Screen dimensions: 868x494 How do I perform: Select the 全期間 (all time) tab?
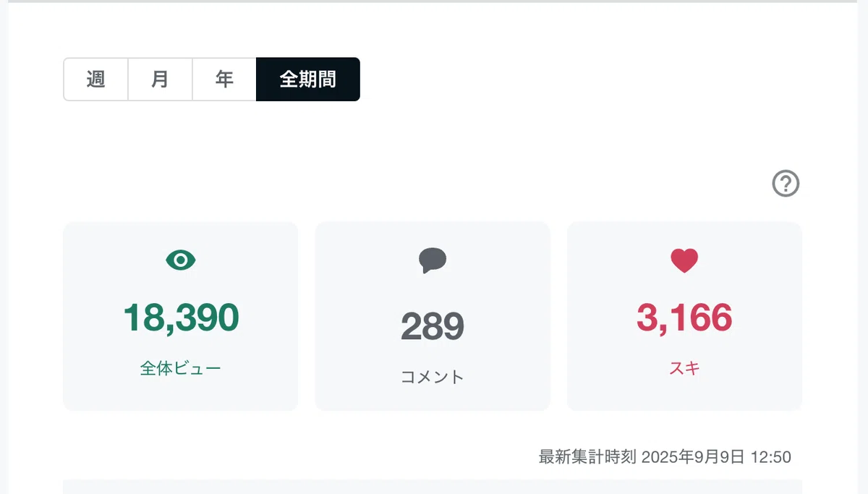308,80
